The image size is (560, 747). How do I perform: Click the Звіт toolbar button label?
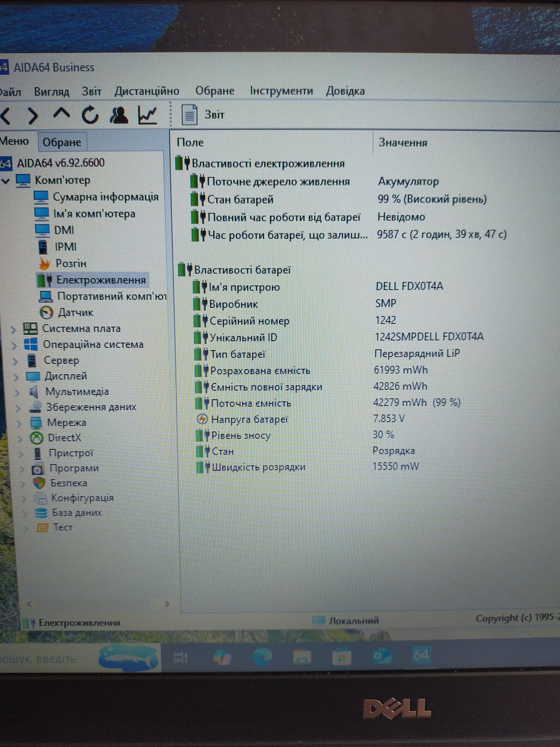pyautogui.click(x=214, y=114)
